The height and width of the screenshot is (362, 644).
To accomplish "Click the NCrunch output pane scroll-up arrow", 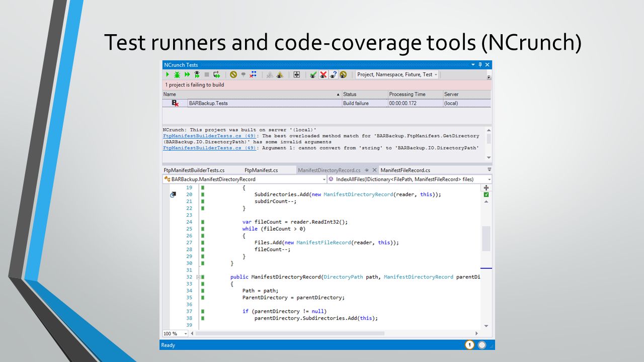I will click(x=489, y=130).
